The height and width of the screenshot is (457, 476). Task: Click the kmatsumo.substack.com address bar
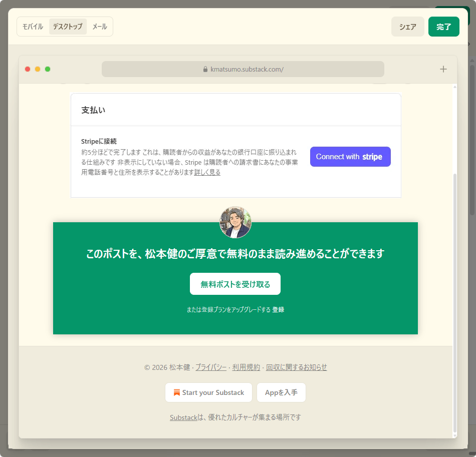(243, 69)
